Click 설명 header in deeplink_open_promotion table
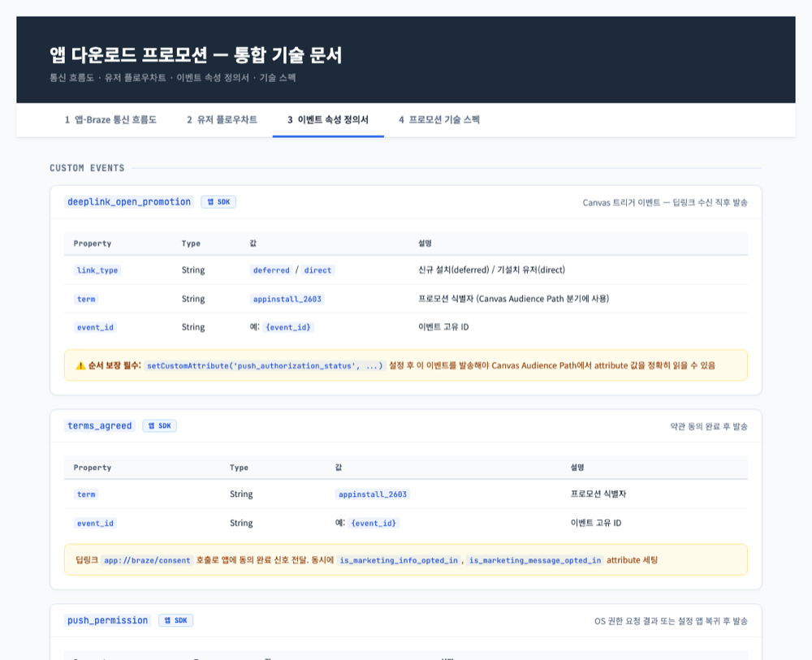Image resolution: width=812 pixels, height=660 pixels. click(x=425, y=244)
